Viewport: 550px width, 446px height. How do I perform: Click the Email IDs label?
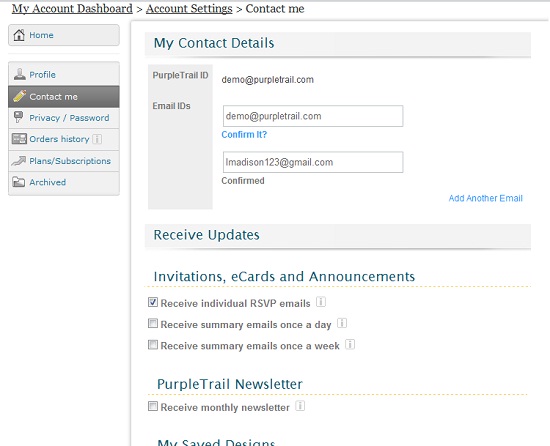(x=172, y=106)
